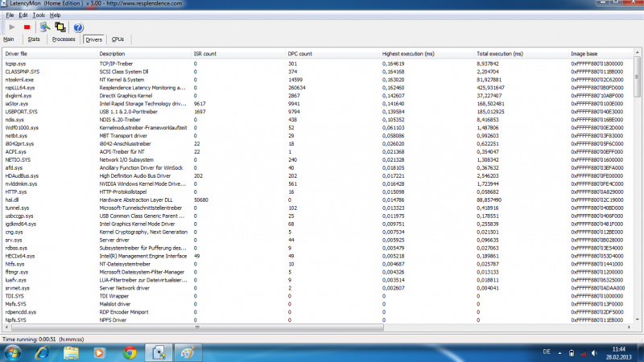The image size is (644, 362).
Task: Click the horizontal scrollbar right arrow
Action: pyautogui.click(x=630, y=327)
